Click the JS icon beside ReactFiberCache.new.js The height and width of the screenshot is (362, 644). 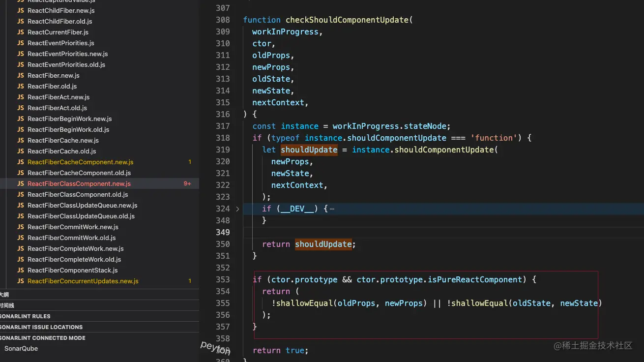point(21,141)
